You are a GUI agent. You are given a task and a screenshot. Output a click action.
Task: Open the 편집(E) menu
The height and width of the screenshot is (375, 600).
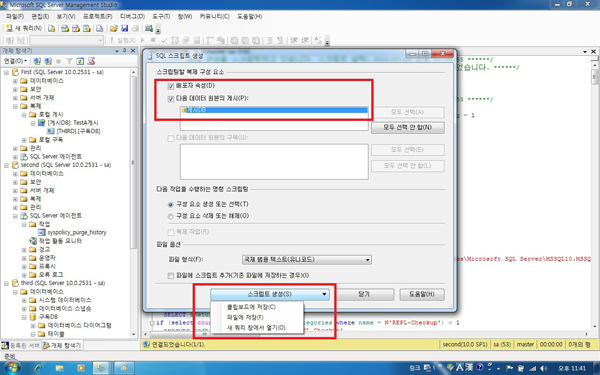[40, 16]
